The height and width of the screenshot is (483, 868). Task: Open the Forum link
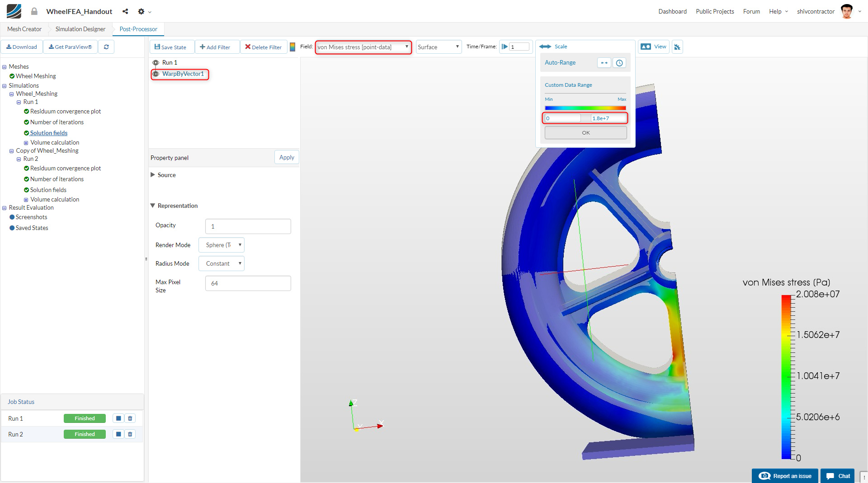point(751,11)
